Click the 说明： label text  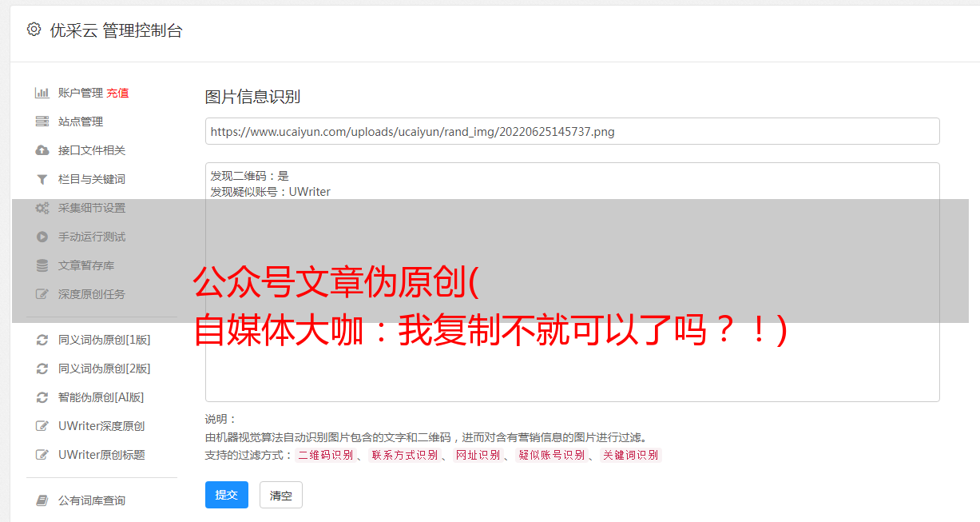coord(221,419)
